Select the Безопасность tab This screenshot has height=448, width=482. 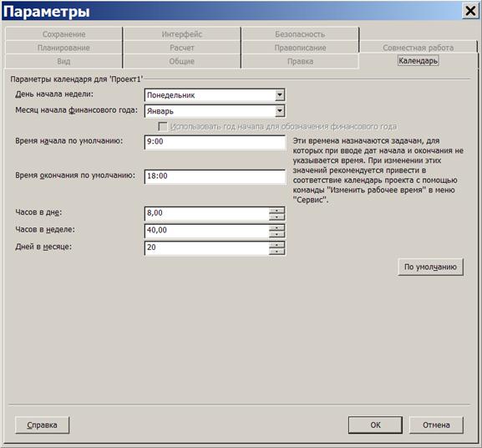tap(300, 33)
